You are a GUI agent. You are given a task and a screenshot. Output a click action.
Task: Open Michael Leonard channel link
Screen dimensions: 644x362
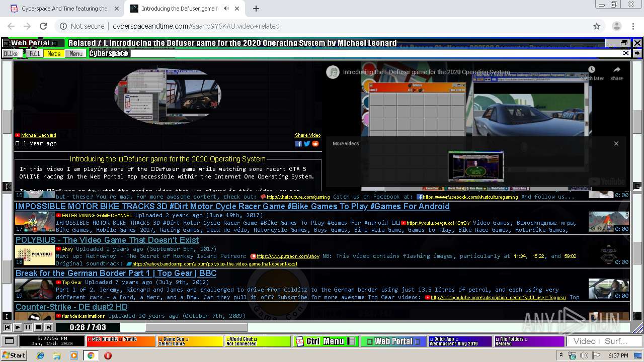38,135
